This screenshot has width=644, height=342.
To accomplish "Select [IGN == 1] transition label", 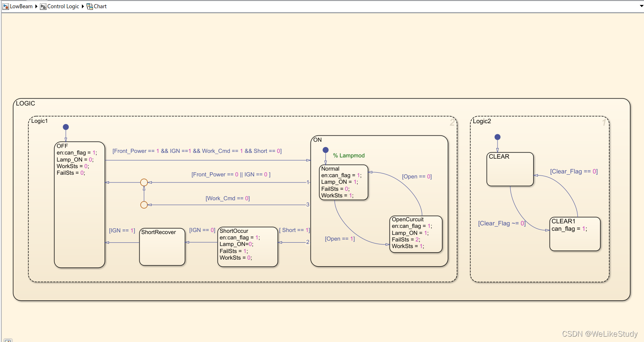I will (x=122, y=231).
